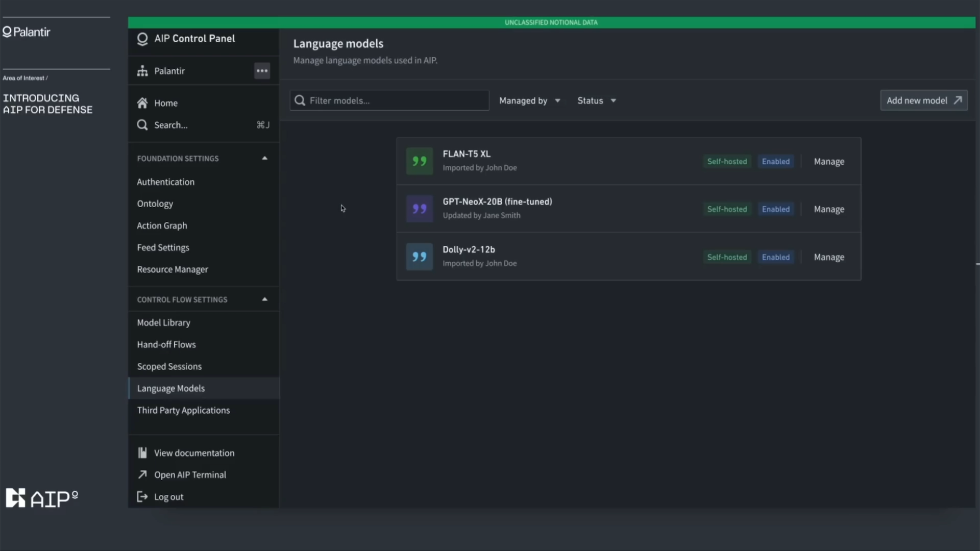This screenshot has height=551, width=980.
Task: Collapse the Control Flow Settings section
Action: (264, 299)
